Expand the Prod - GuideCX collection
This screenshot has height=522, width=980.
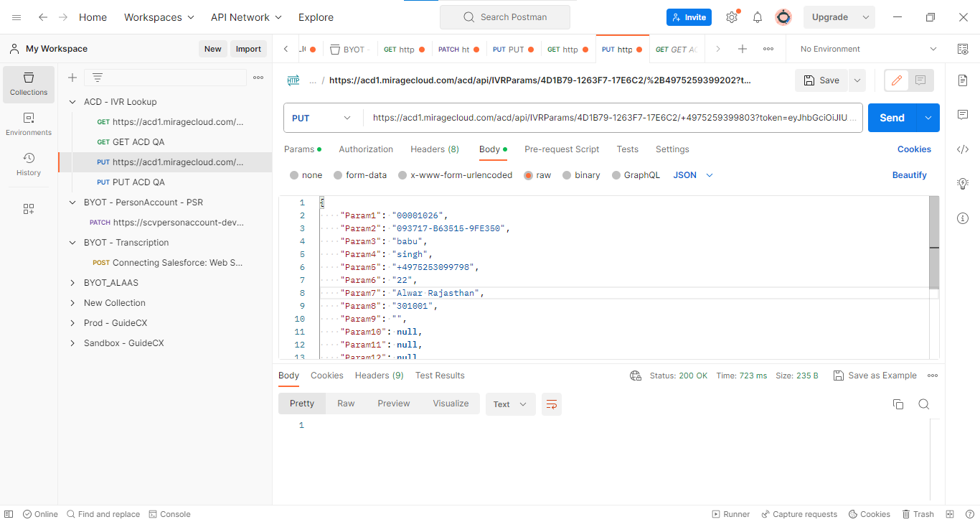pyautogui.click(x=72, y=323)
